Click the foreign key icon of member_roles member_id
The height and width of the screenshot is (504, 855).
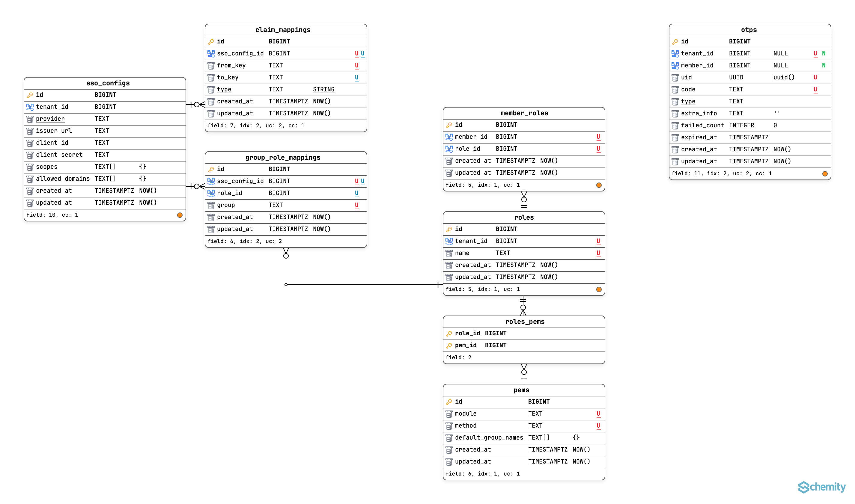point(449,137)
